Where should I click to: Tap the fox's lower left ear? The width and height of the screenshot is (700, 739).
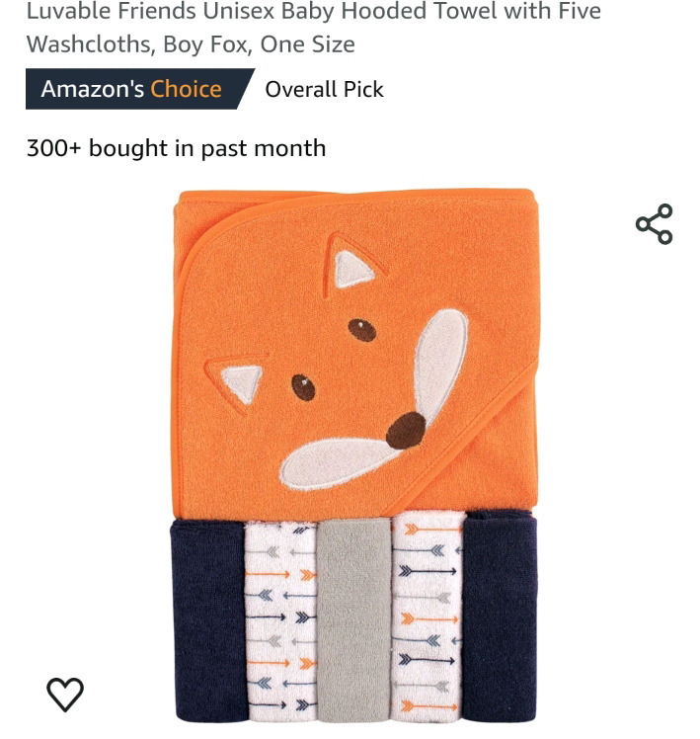tap(242, 383)
